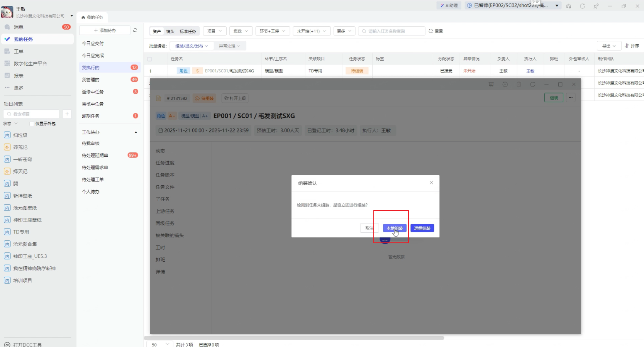Select 我管理的 in task list
This screenshot has height=347, width=644.
tap(91, 80)
